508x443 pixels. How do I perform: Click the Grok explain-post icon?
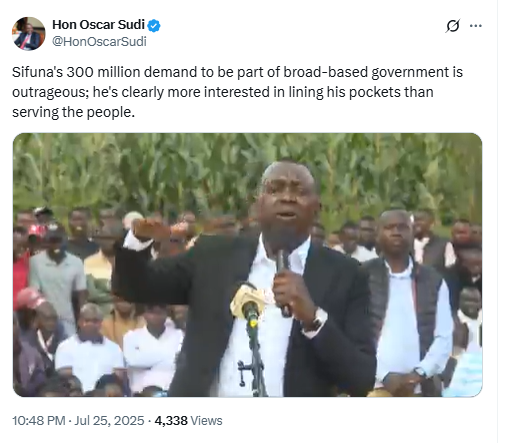click(452, 26)
